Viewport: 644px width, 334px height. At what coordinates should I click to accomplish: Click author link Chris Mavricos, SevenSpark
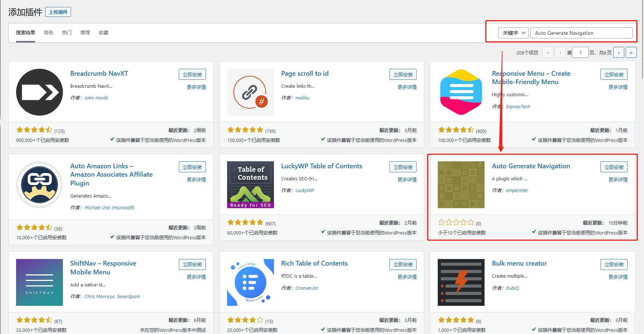[x=112, y=296]
